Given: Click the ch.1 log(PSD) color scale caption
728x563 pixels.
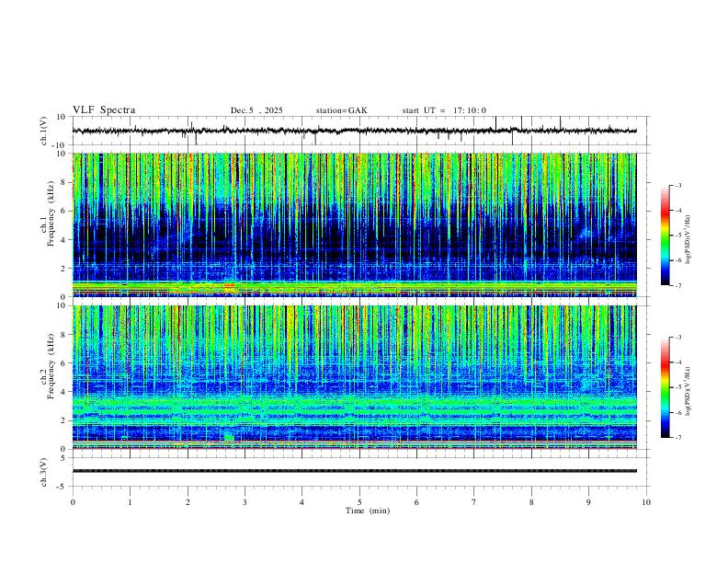Looking at the screenshot, I should (x=688, y=240).
